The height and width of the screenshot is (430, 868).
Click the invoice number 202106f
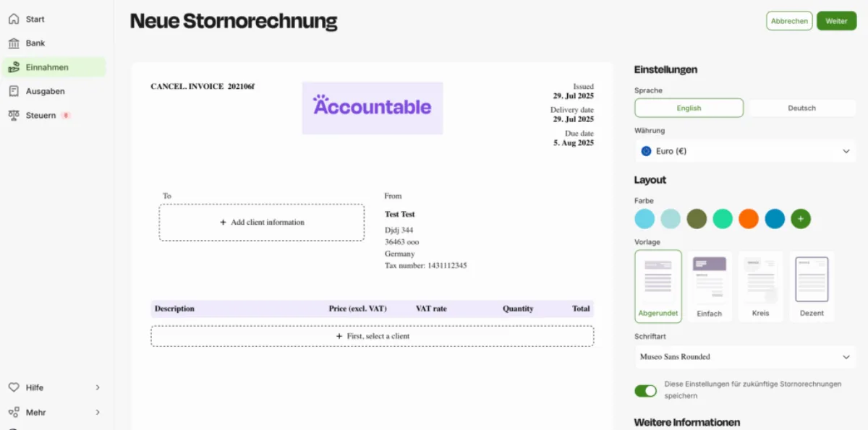[x=241, y=87]
